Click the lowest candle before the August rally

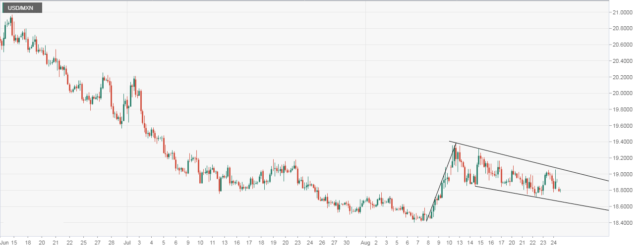pyautogui.click(x=414, y=218)
